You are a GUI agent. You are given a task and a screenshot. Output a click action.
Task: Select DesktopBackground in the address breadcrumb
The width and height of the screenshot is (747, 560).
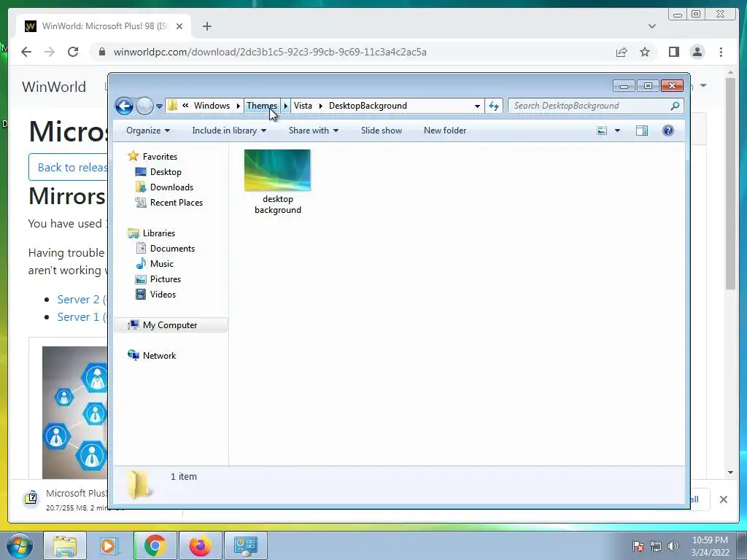pos(368,106)
